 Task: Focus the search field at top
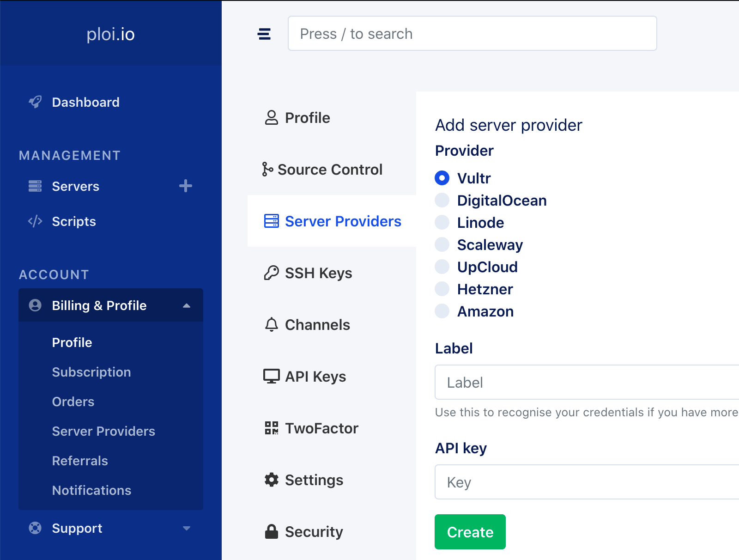coord(472,33)
